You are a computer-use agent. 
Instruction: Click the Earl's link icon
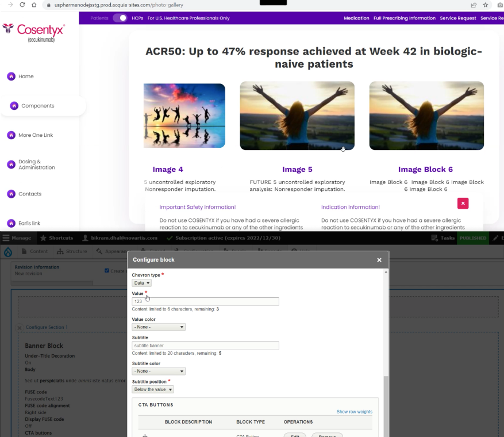(x=11, y=223)
